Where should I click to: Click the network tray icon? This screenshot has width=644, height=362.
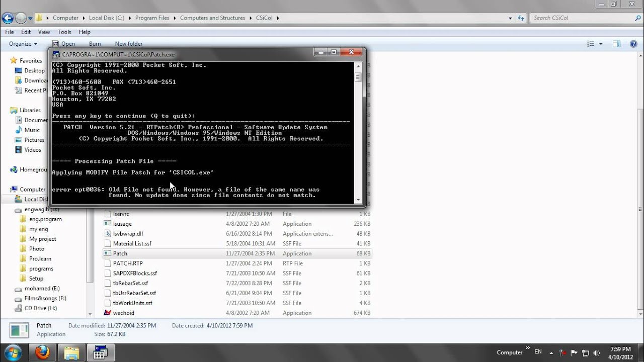coord(586,352)
